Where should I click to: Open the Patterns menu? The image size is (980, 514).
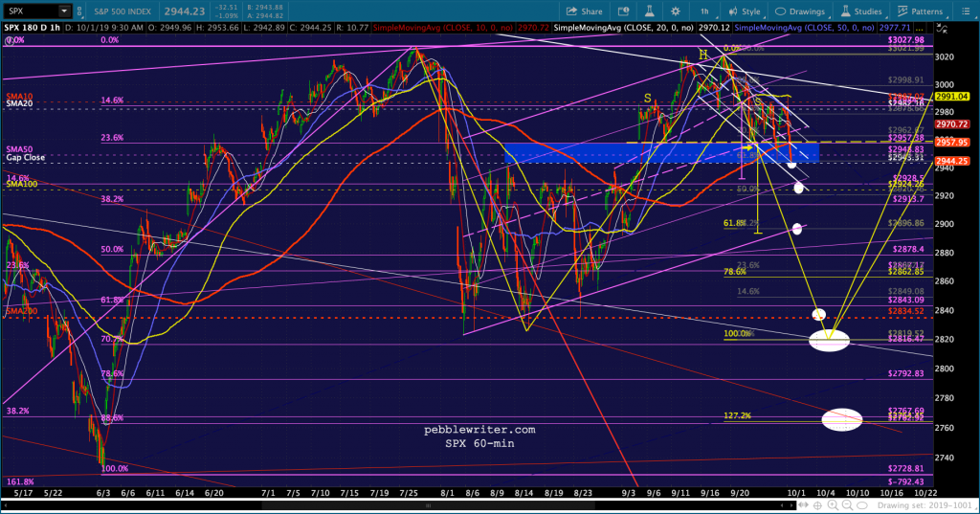(x=920, y=11)
